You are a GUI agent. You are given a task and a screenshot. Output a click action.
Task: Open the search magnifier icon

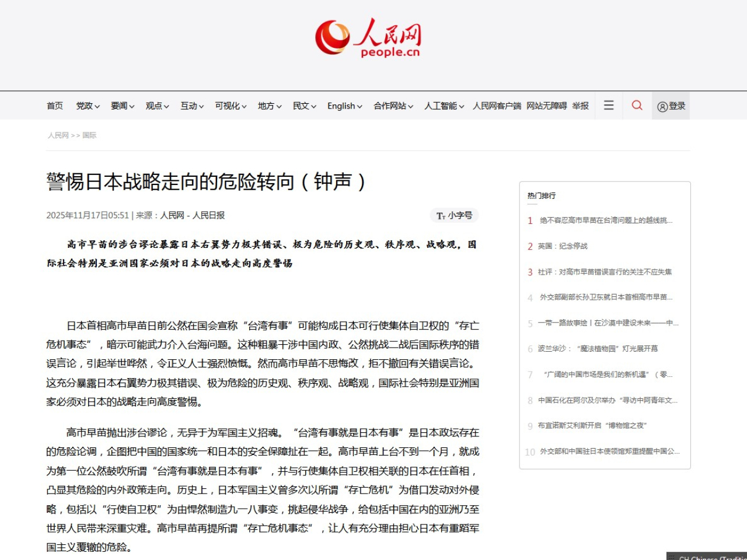click(x=637, y=105)
